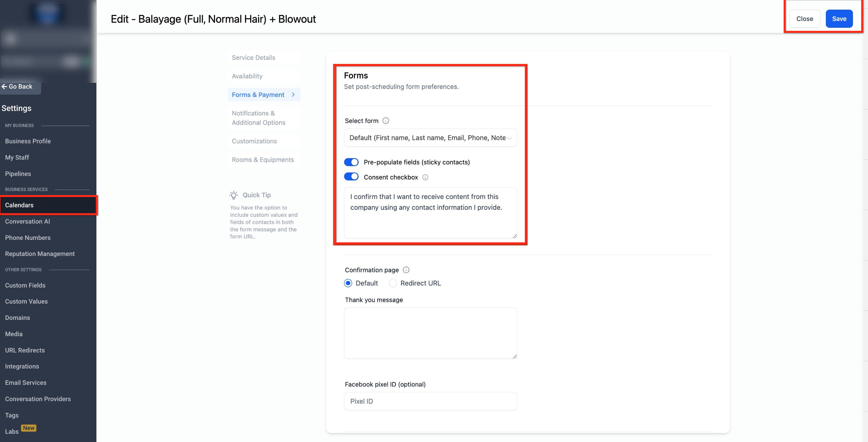Viewport: 868px width, 442px height.
Task: Click inside the Thank you message textarea
Action: click(430, 333)
